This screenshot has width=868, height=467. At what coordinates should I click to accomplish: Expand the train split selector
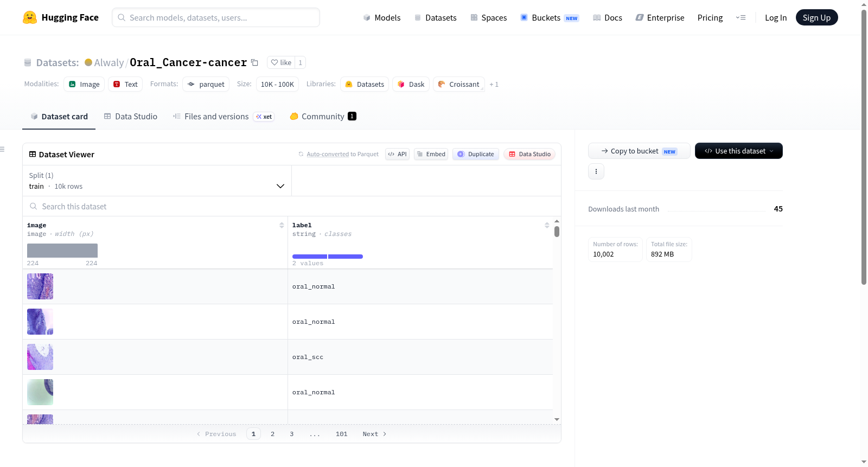pyautogui.click(x=157, y=181)
